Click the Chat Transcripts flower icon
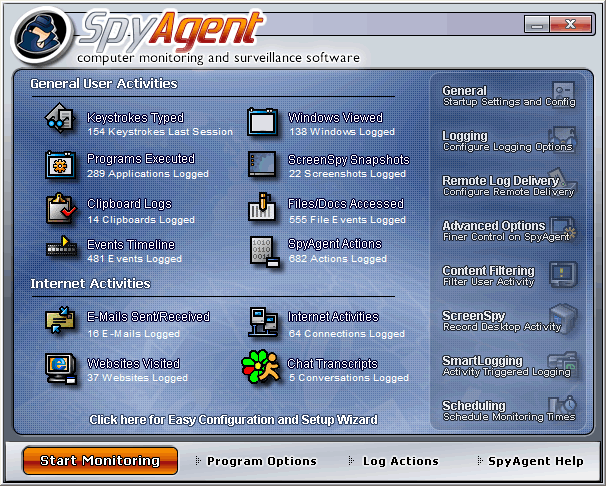 point(261,367)
